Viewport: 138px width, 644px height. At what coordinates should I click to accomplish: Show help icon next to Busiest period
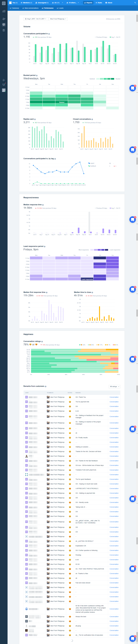click(x=37, y=76)
